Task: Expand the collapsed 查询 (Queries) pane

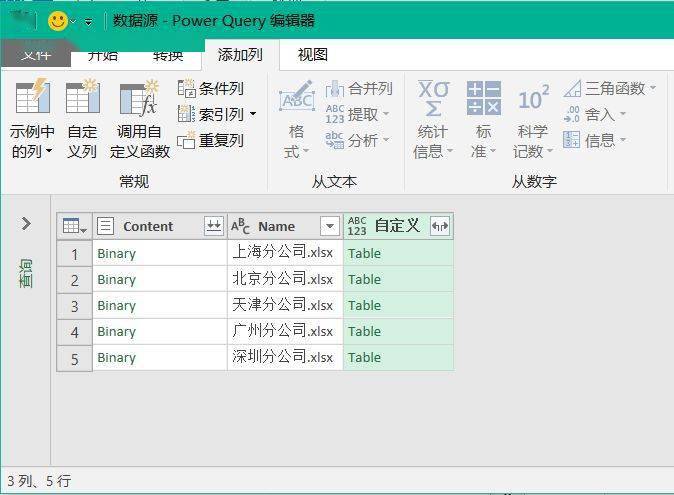Action: pos(26,224)
